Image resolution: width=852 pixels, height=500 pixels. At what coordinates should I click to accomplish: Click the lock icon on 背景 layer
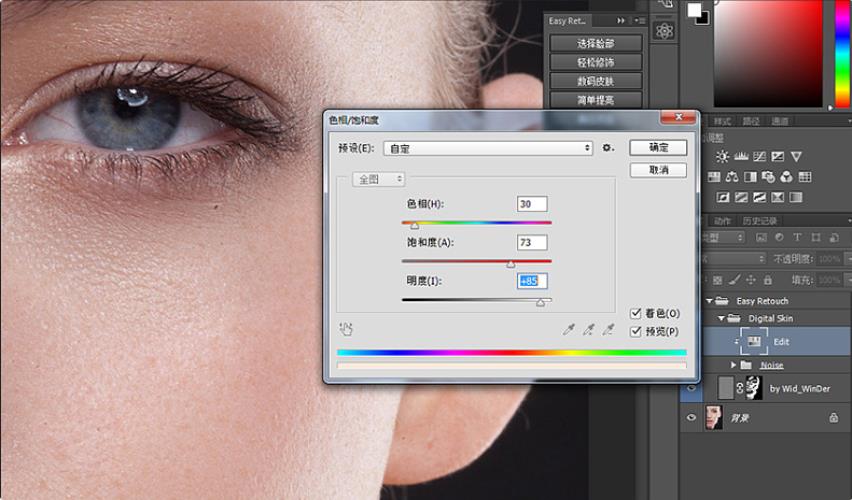[x=834, y=418]
